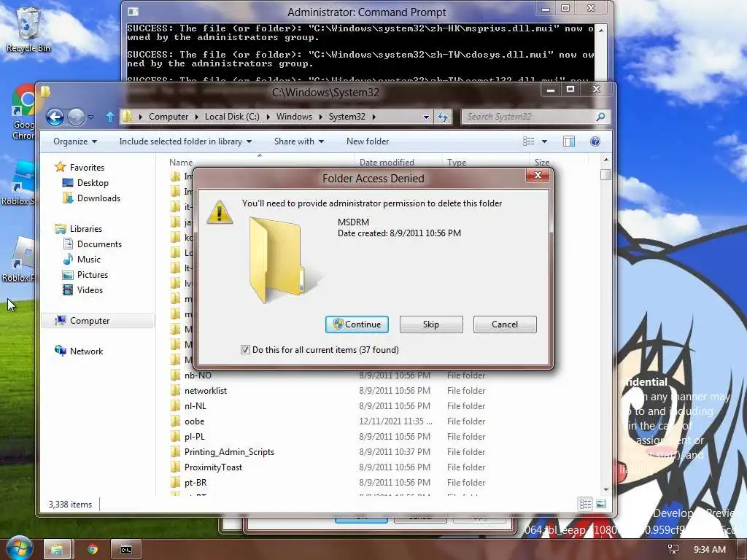Toggle the preview pane
The width and height of the screenshot is (747, 560).
[569, 141]
